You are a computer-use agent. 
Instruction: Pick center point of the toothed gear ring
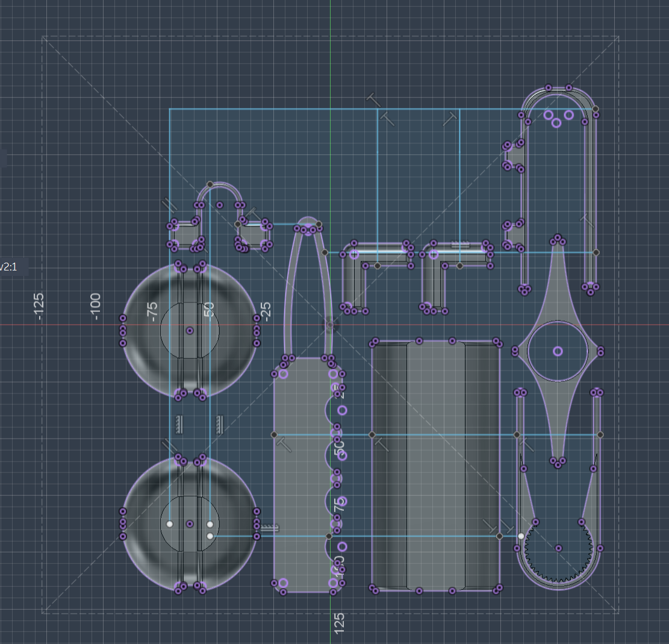pos(558,548)
